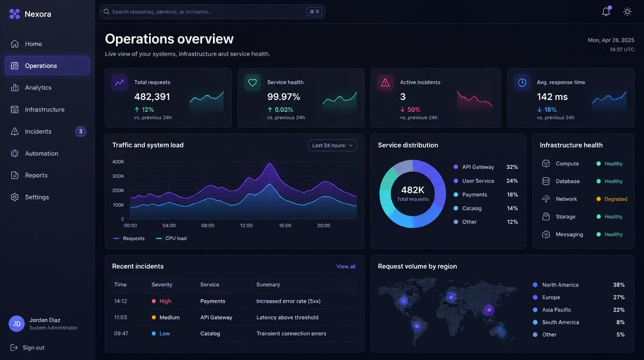Open Infrastructure from sidebar
Screen dimensions: 644x360
(x=47, y=110)
